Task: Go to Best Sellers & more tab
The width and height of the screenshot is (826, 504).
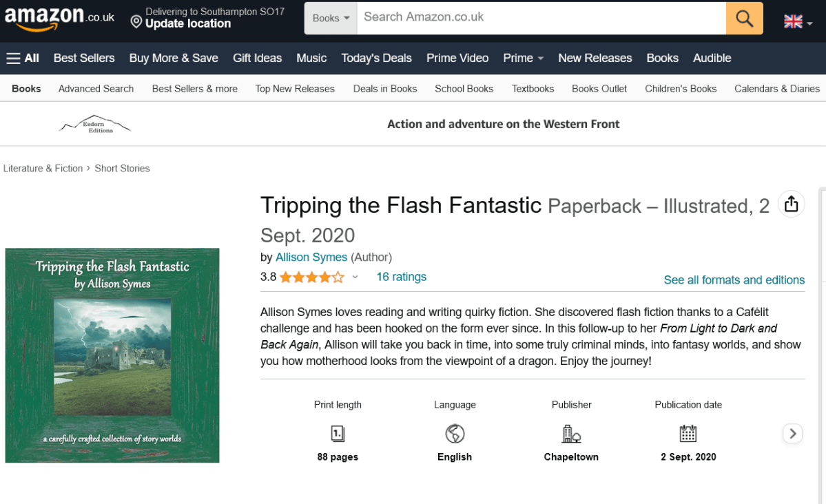Action: 194,89
